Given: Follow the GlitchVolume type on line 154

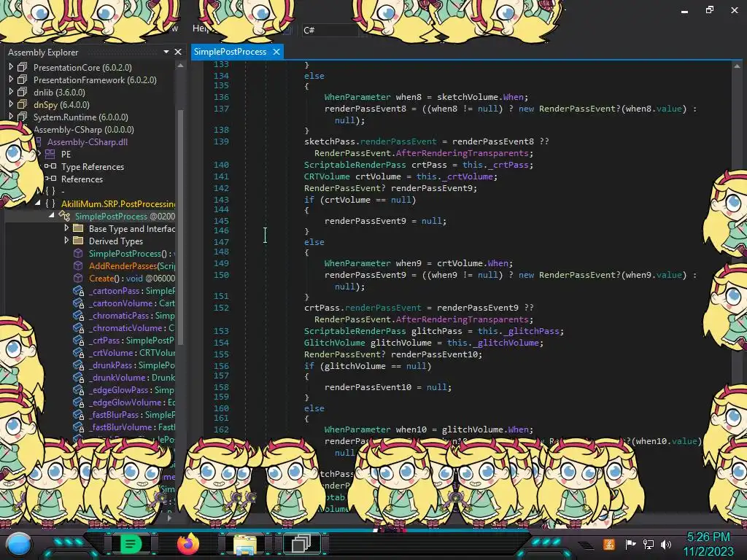Looking at the screenshot, I should coord(334,343).
